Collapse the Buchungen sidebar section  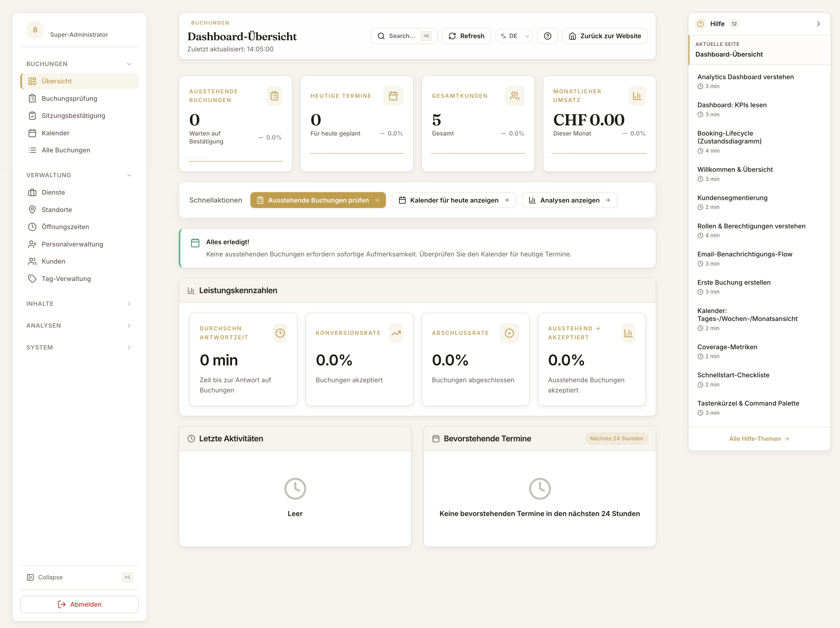[129, 64]
